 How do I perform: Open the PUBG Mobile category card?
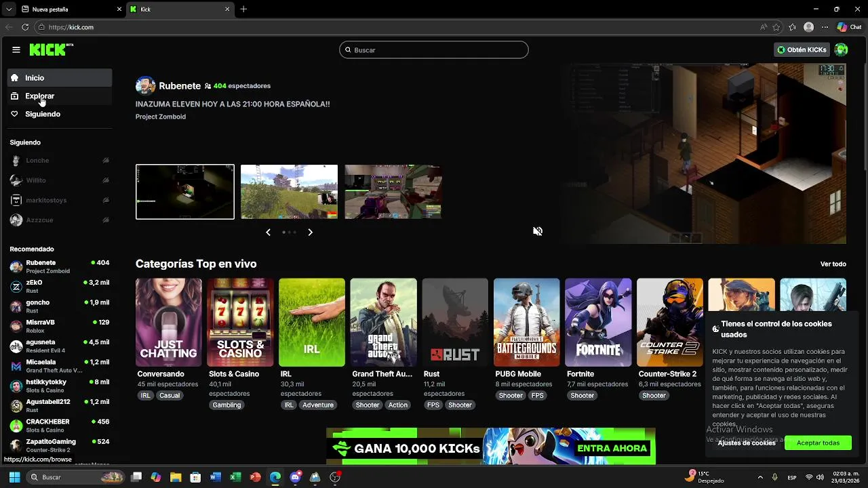527,323
